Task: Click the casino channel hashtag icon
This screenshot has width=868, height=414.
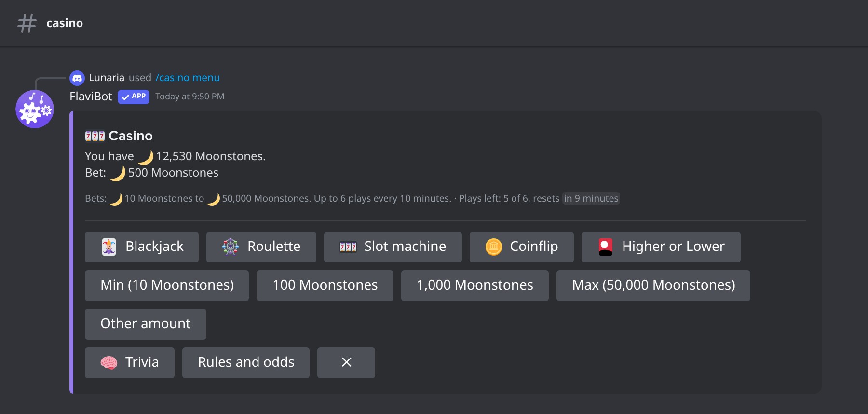Action: (27, 23)
